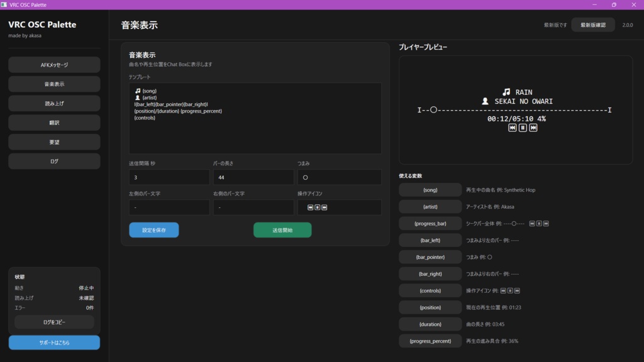644x362 pixels.
Task: Click the プレイヤープレビュー heading
Action: point(423,47)
